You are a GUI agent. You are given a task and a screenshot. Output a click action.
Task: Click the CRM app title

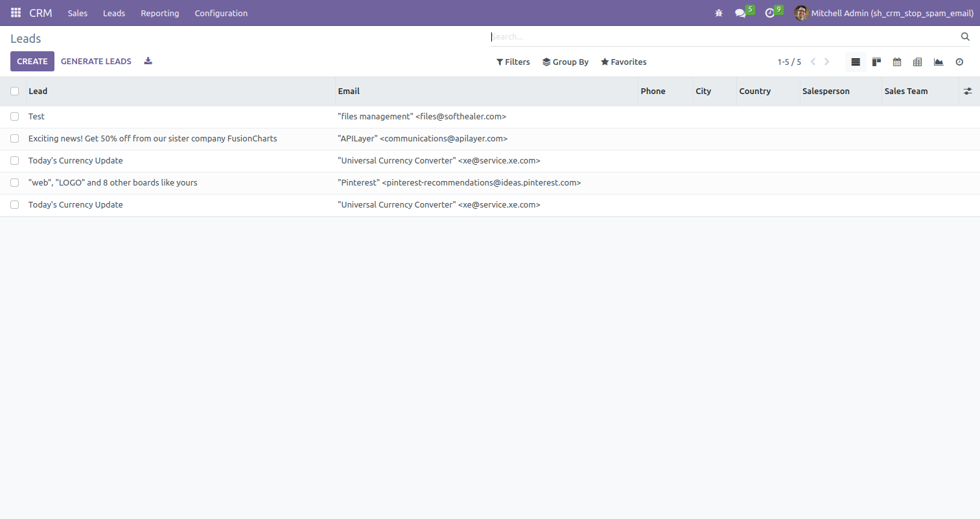point(41,13)
